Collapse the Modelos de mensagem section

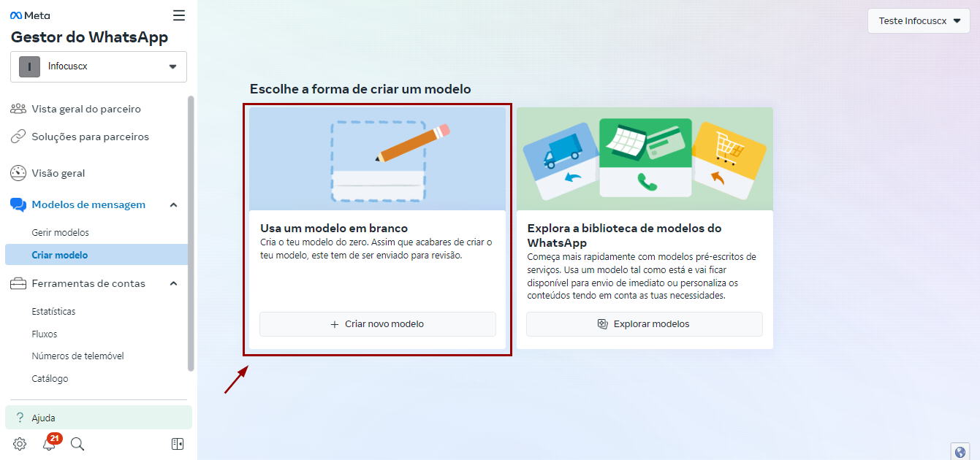(x=173, y=205)
